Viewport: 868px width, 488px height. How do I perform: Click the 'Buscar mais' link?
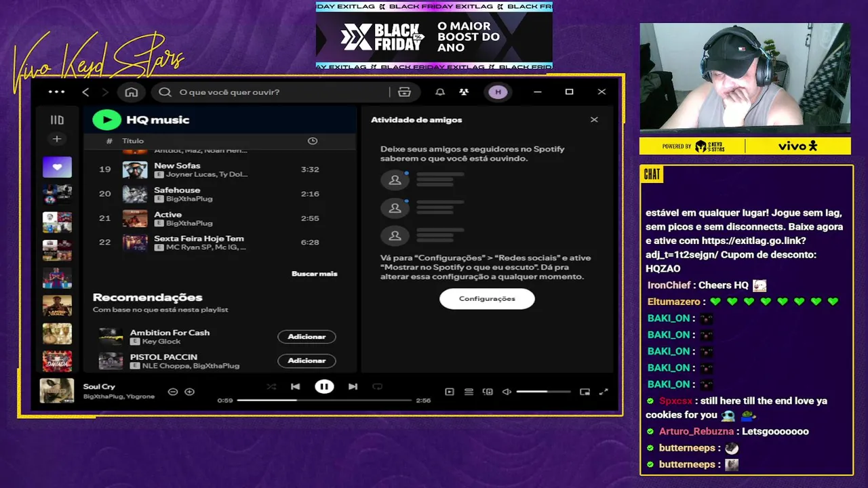click(314, 274)
